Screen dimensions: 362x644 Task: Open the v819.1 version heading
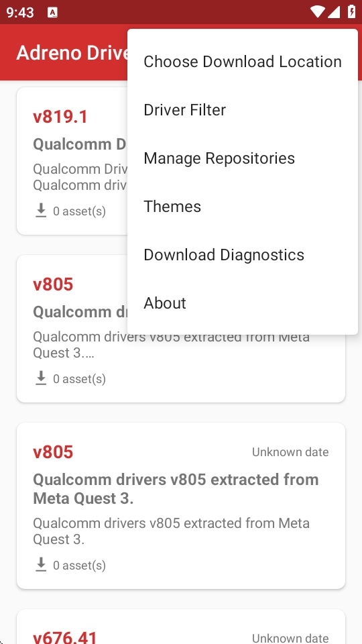pos(60,117)
